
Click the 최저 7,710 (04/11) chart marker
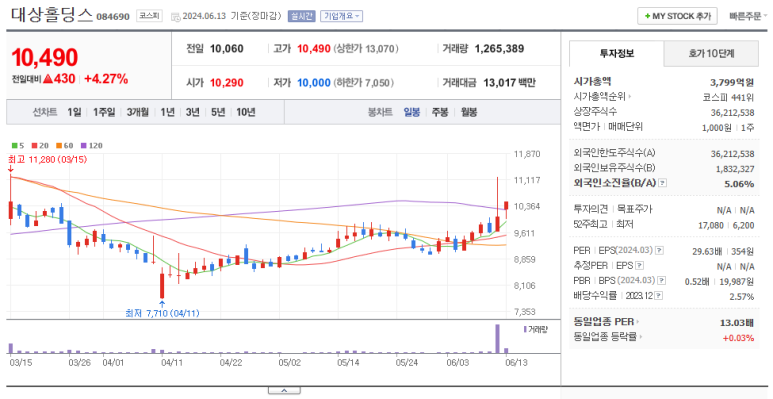163,313
